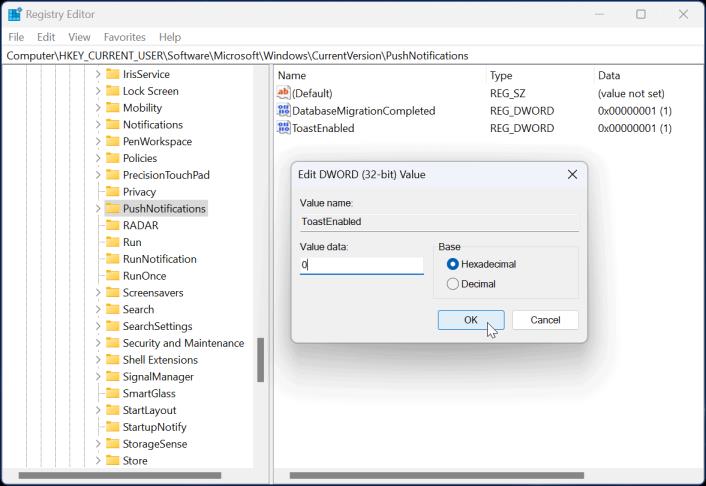Viewport: 706px width, 486px height.
Task: Click the Mobility folder icon
Action: pos(113,108)
